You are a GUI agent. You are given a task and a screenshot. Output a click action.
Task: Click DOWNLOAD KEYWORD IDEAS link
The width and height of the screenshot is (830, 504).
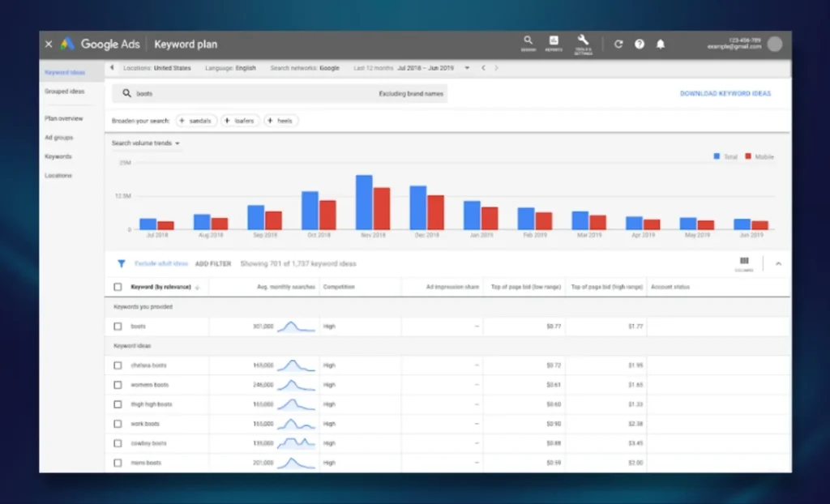pyautogui.click(x=725, y=94)
